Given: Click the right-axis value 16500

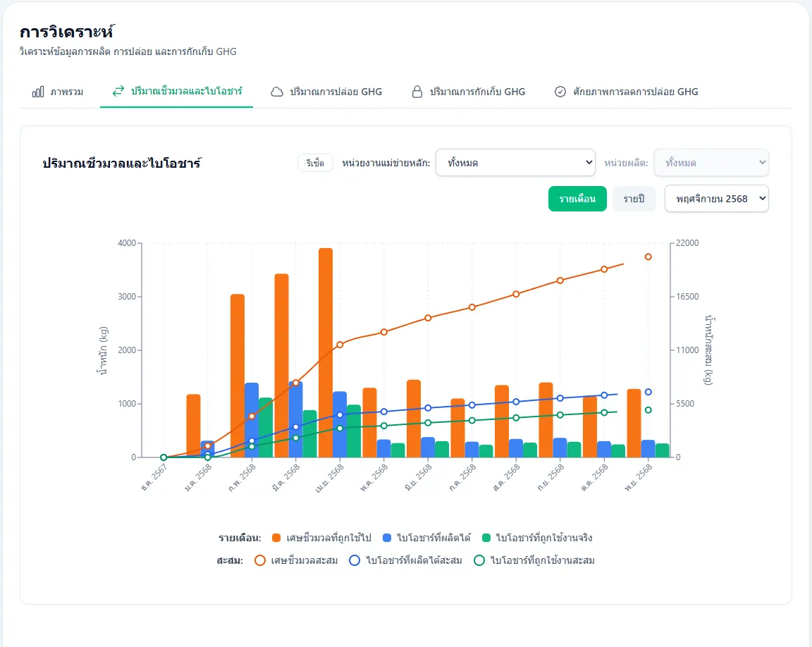Looking at the screenshot, I should 687,297.
